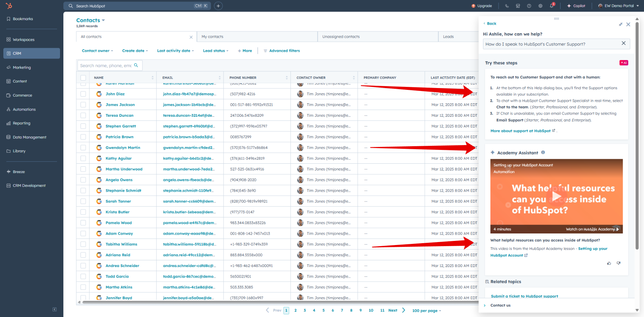Thumbs up the Academy Assistant video

coord(609,263)
